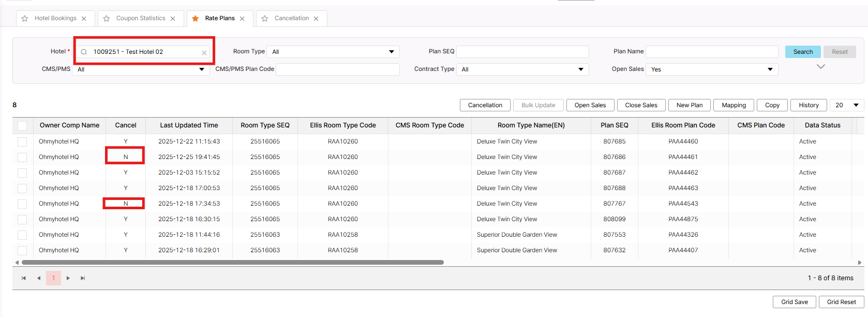Jump to the first page of results
Viewport: 868px width, 317px height.
24,278
